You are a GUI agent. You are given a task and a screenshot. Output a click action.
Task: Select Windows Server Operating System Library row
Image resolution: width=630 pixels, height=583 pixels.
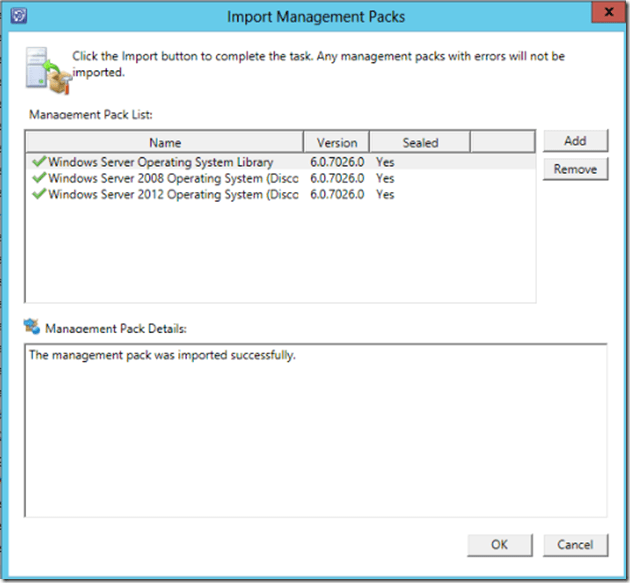coord(160,161)
